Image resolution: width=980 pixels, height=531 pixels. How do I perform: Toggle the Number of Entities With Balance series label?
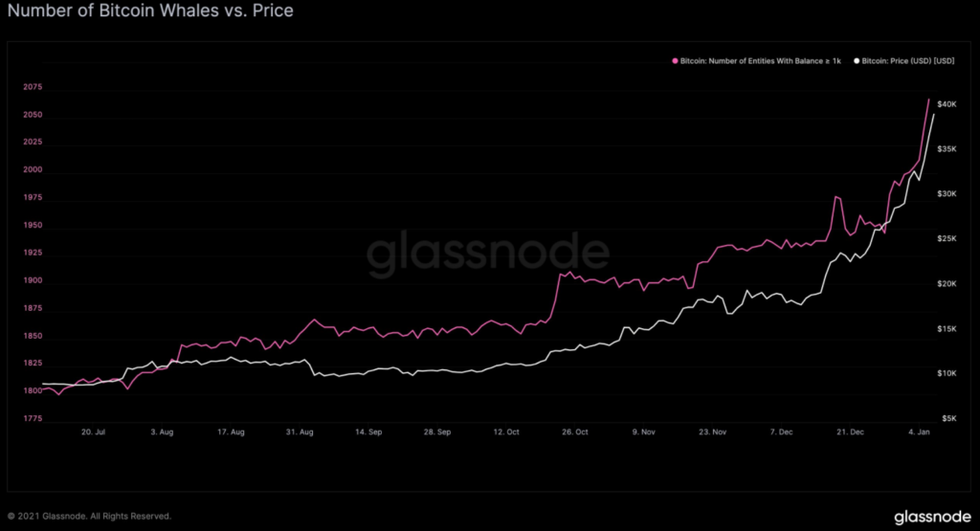(756, 59)
